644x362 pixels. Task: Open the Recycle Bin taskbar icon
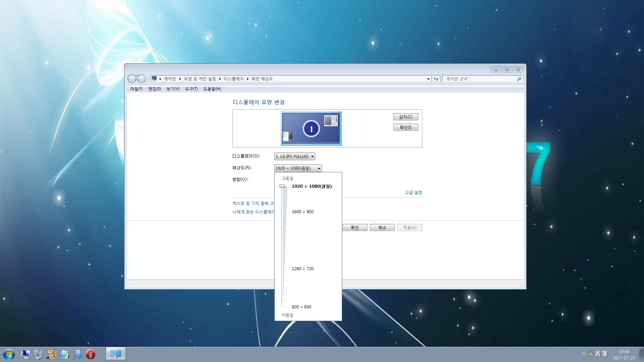[x=38, y=354]
